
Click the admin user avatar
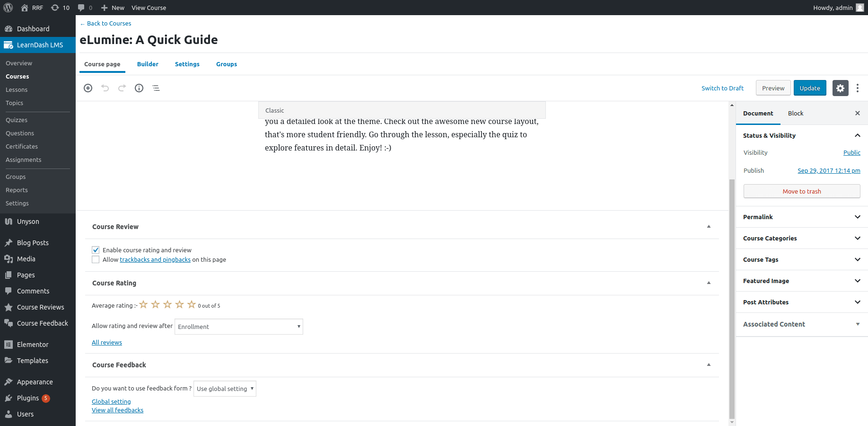point(860,8)
